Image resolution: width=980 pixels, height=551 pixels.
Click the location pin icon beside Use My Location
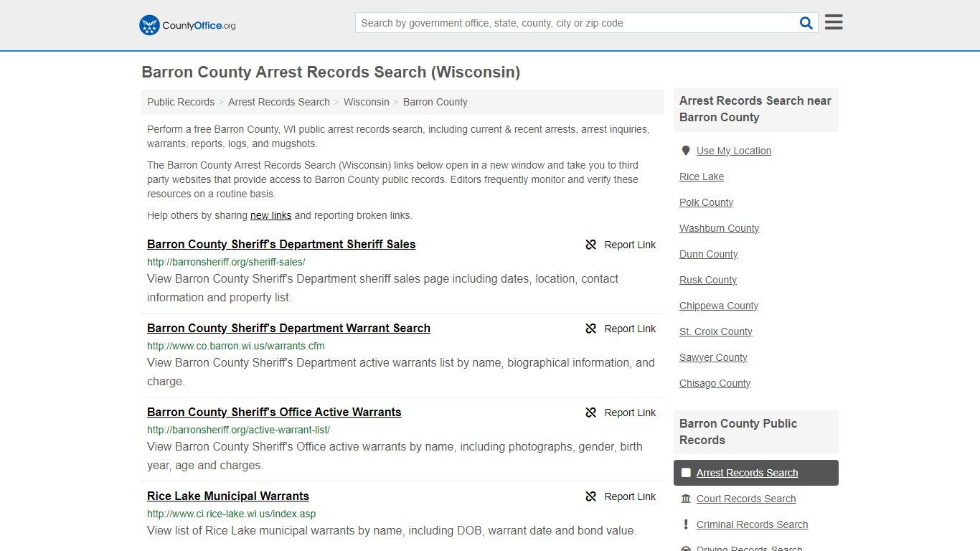coord(685,151)
